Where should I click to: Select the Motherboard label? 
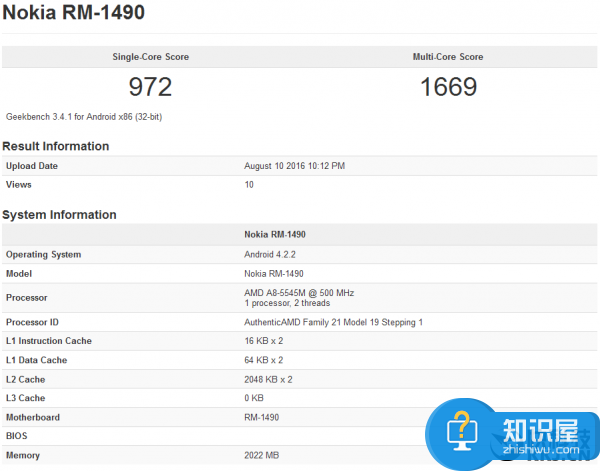click(33, 417)
